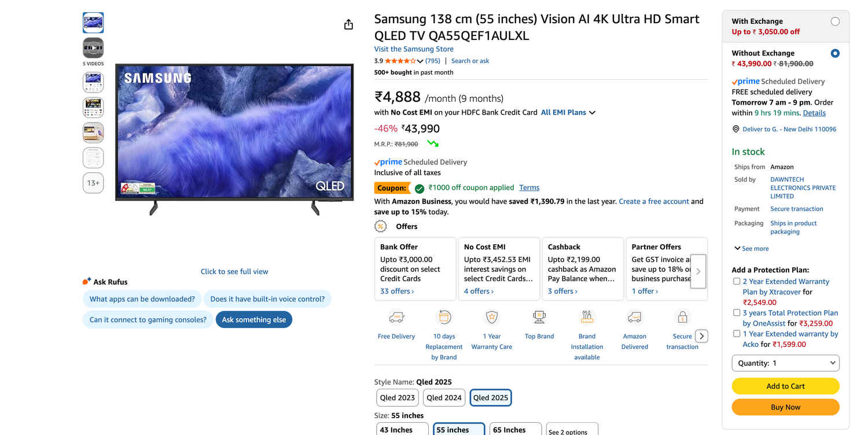The height and width of the screenshot is (435, 868).
Task: Open the Quantity dropdown
Action: pos(785,363)
